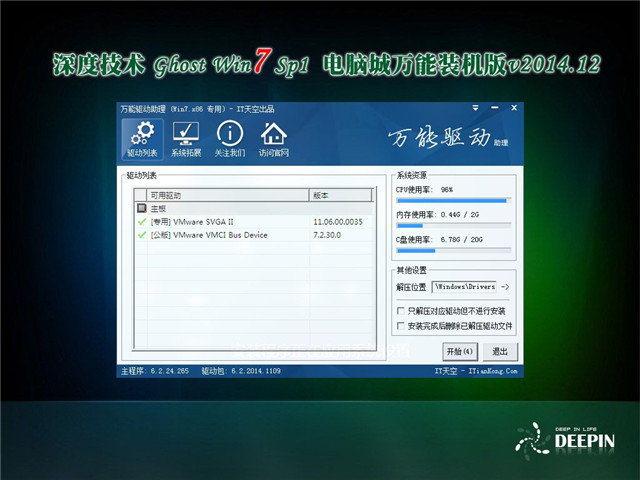Click the CPU使用率 progress bar

point(453,200)
